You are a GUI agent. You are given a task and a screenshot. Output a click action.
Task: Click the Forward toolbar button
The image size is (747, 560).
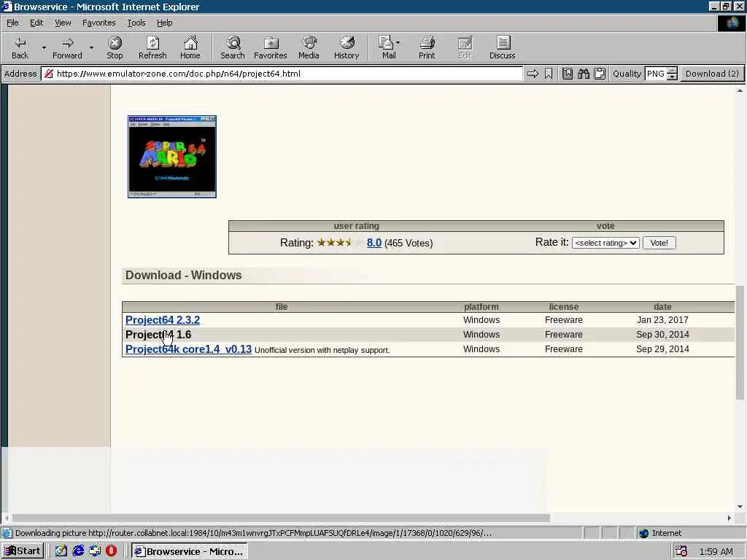[x=67, y=47]
